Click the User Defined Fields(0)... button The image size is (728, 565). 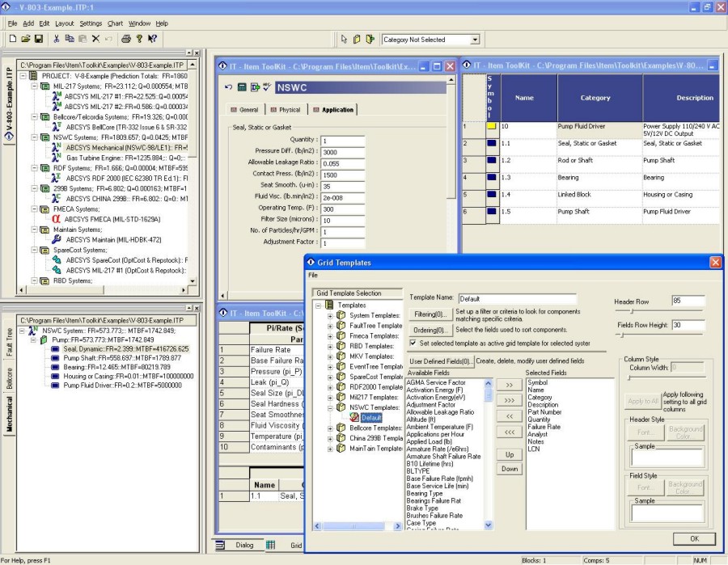441,361
